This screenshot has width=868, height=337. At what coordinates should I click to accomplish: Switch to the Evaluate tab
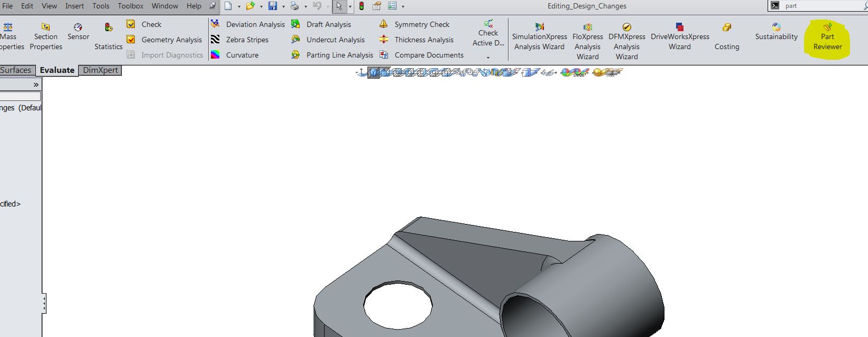(57, 70)
